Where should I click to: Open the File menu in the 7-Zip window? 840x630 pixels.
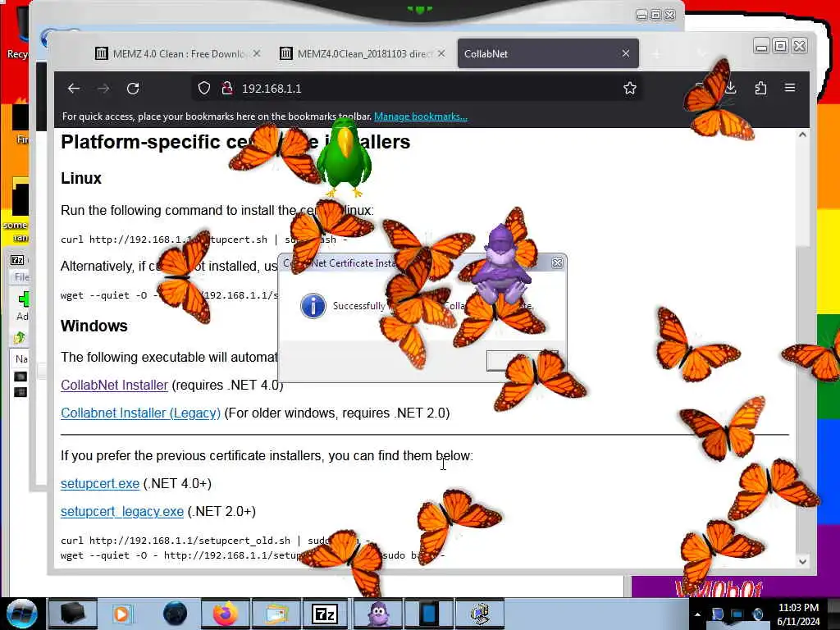[x=21, y=277]
